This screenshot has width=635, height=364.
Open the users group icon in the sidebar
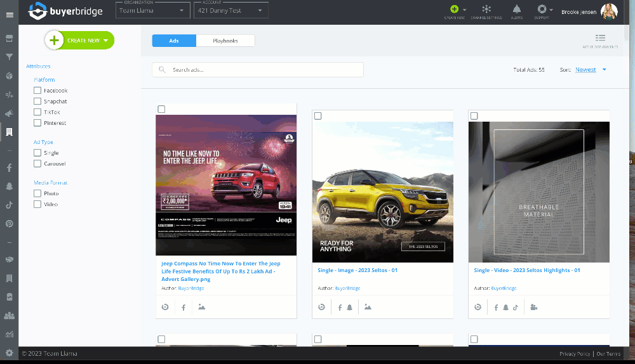click(x=10, y=315)
